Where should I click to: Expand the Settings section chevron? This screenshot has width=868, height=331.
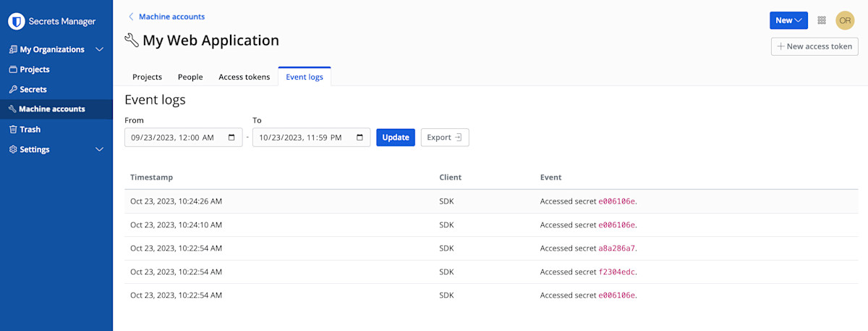click(100, 150)
